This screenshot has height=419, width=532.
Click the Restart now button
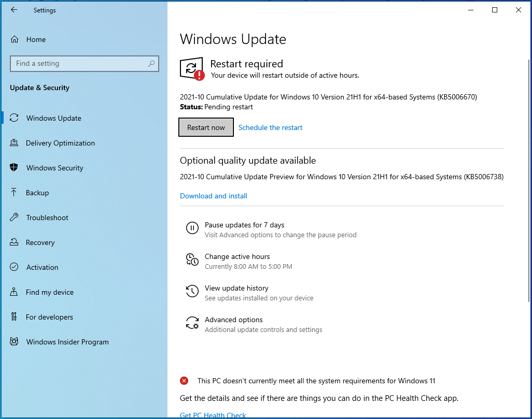206,127
